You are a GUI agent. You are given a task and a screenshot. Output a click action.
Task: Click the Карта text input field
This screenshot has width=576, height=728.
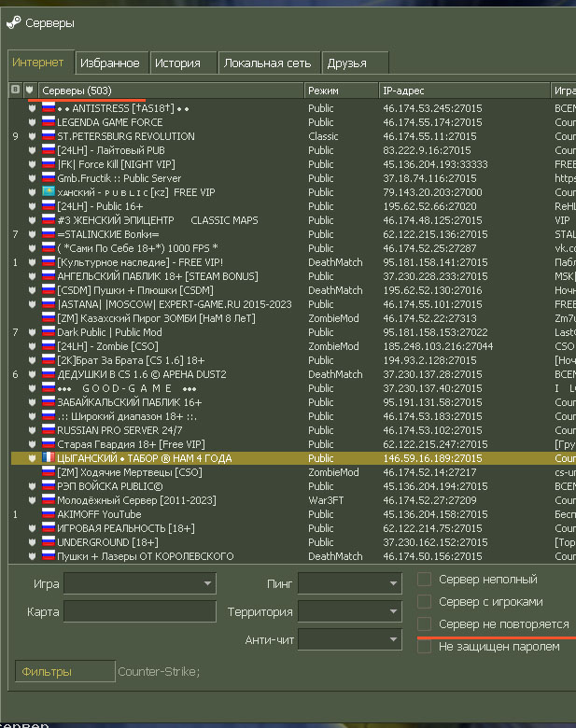pyautogui.click(x=140, y=611)
